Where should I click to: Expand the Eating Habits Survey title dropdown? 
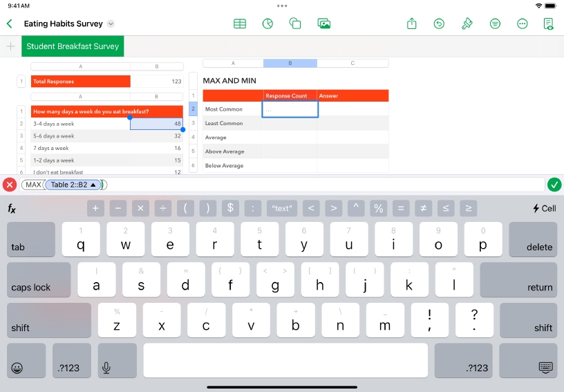111,24
